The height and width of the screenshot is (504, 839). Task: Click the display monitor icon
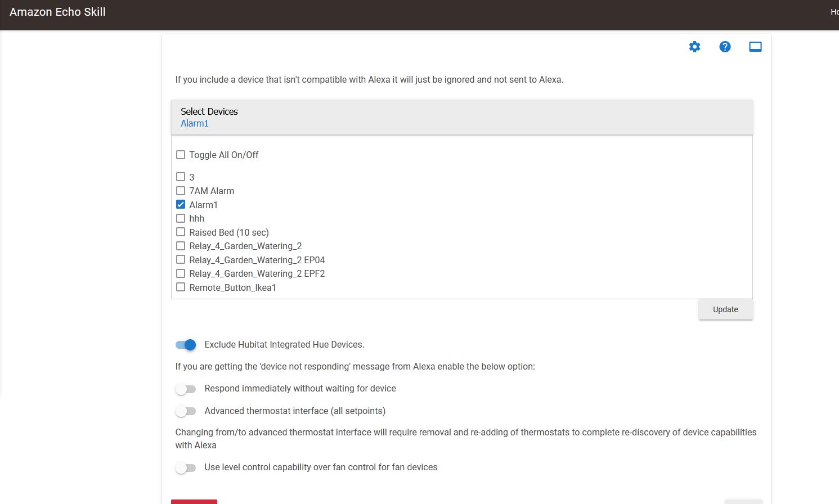tap(755, 47)
